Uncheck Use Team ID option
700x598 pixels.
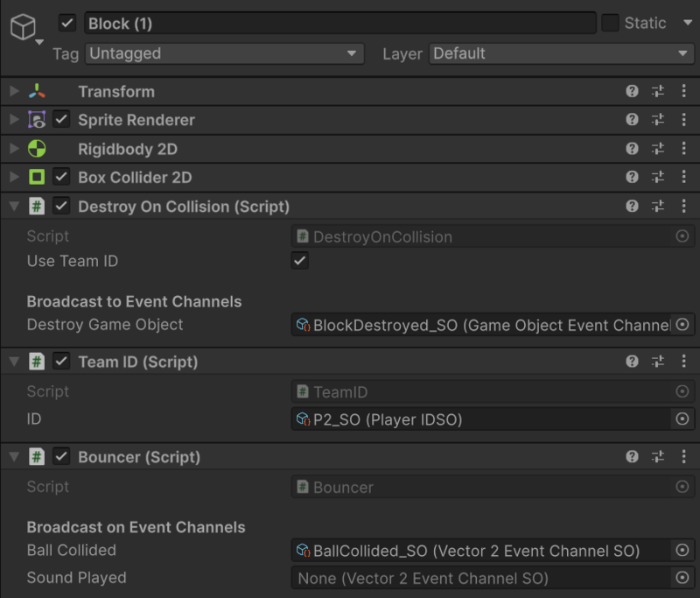(x=300, y=261)
